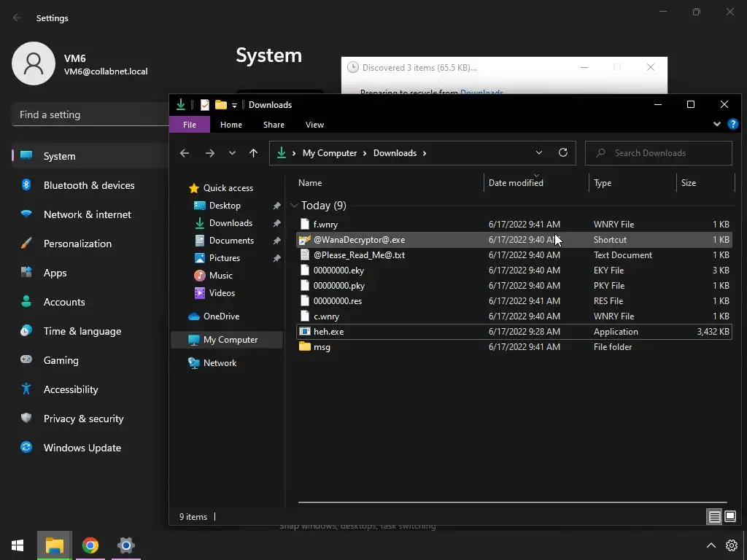Click New folder icon in Quick Access Toolbar
The image size is (747, 560).
coord(220,105)
